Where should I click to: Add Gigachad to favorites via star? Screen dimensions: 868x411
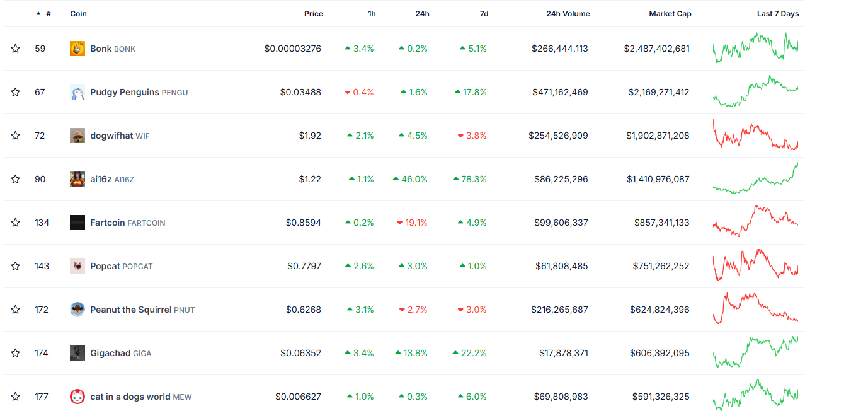(15, 353)
